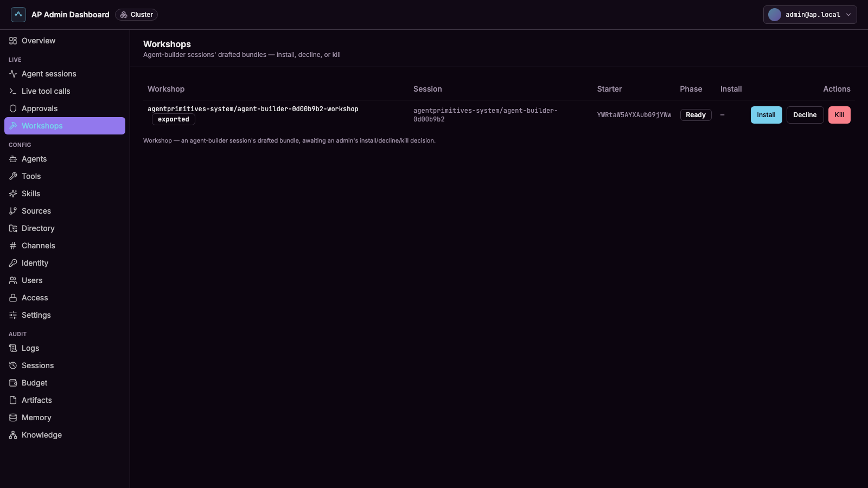Click the Directory folder icon
This screenshot has width=868, height=488.
click(13, 228)
